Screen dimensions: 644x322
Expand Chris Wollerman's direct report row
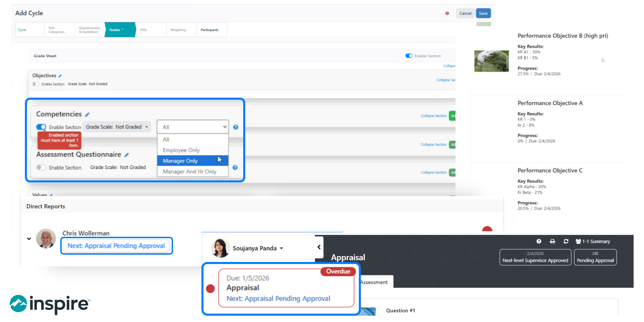click(29, 239)
